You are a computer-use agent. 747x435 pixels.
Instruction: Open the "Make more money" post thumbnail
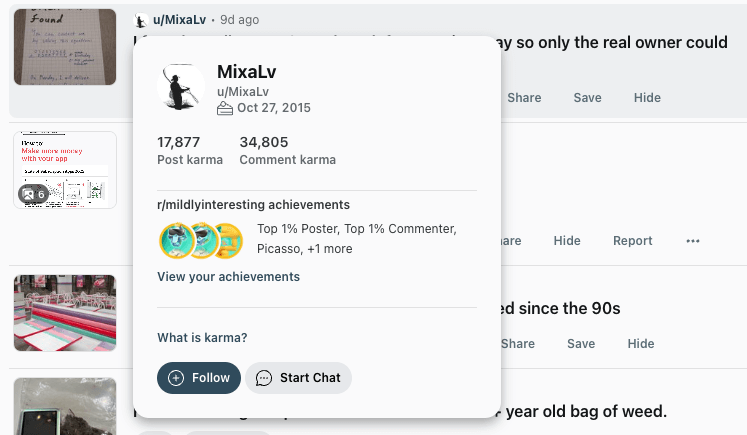click(x=64, y=169)
